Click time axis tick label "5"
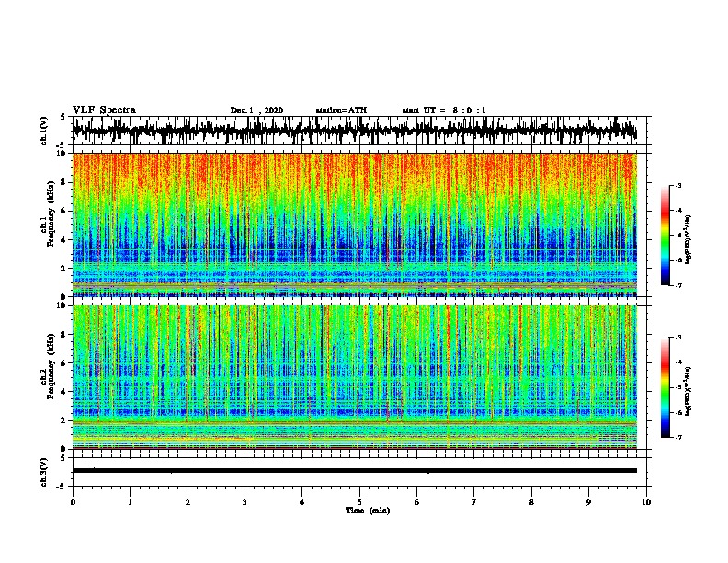This screenshot has height=563, width=728. coord(359,502)
